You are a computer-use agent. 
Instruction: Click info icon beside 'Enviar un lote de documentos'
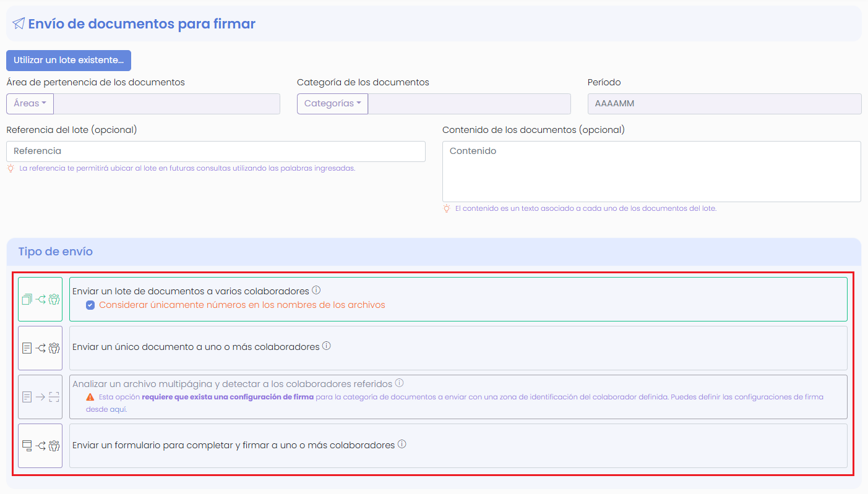point(316,290)
